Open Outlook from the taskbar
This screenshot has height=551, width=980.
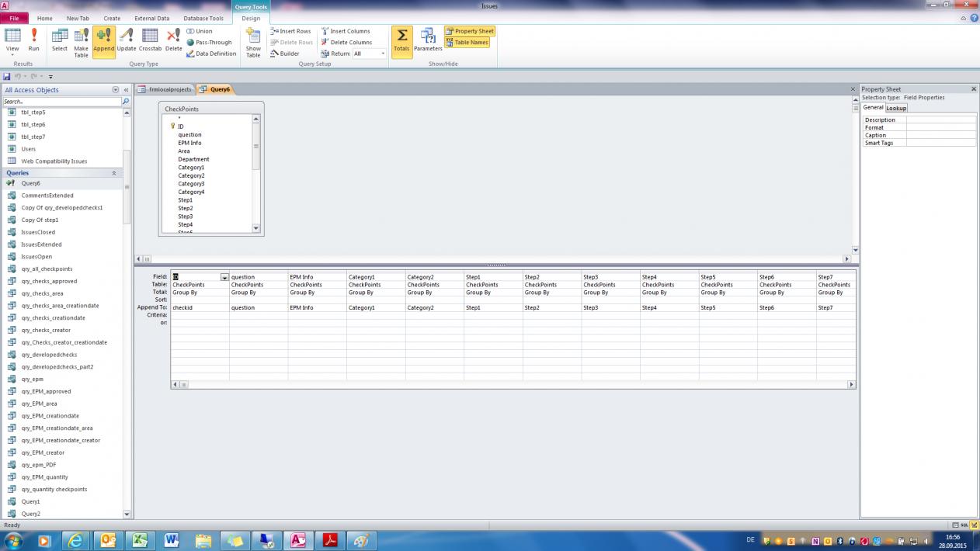[x=108, y=540]
